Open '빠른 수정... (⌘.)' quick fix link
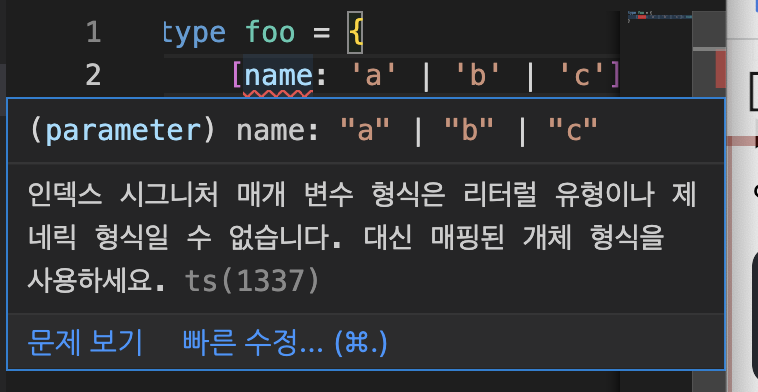Image resolution: width=758 pixels, height=392 pixels. [285, 343]
